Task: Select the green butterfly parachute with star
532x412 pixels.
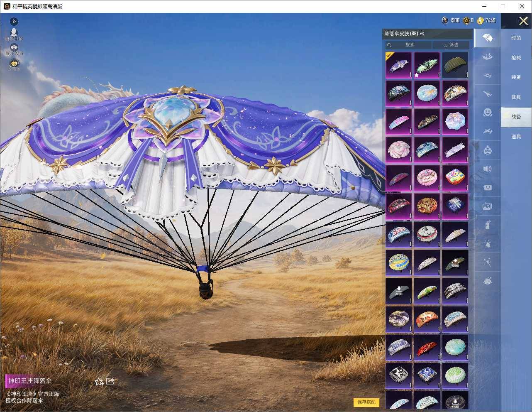Action: (x=427, y=65)
